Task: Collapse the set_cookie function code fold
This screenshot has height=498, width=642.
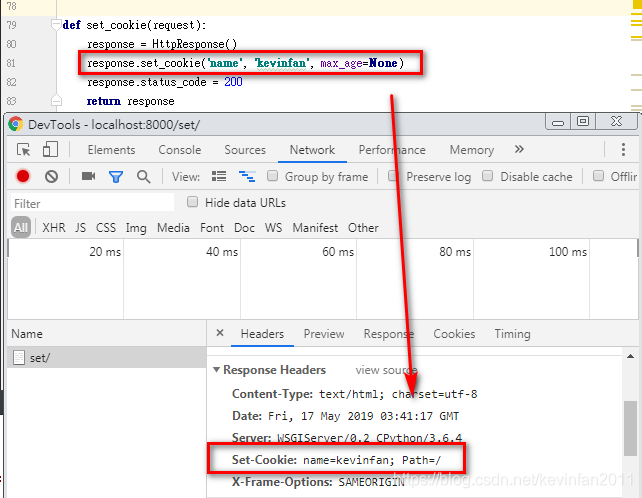Action: pos(56,25)
